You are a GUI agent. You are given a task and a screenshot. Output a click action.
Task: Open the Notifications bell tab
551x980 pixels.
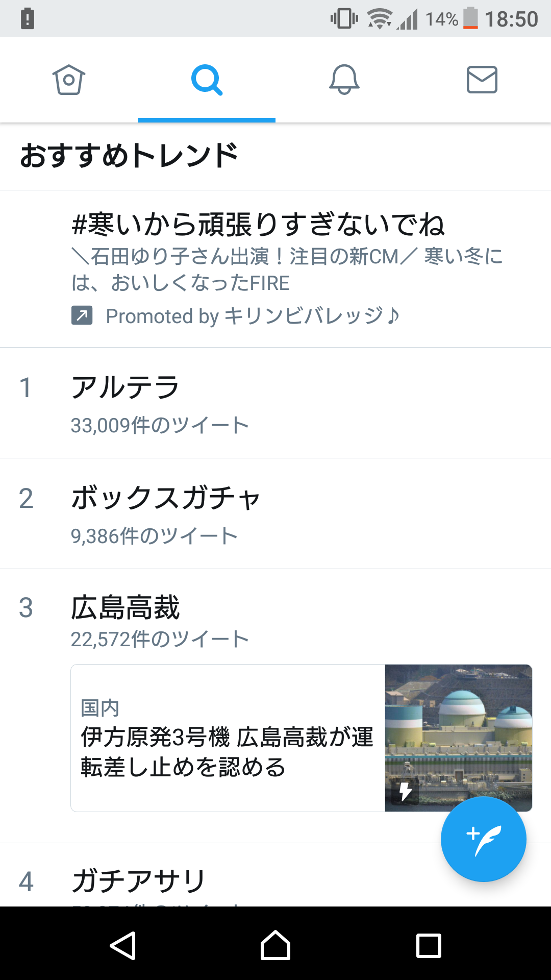click(344, 80)
